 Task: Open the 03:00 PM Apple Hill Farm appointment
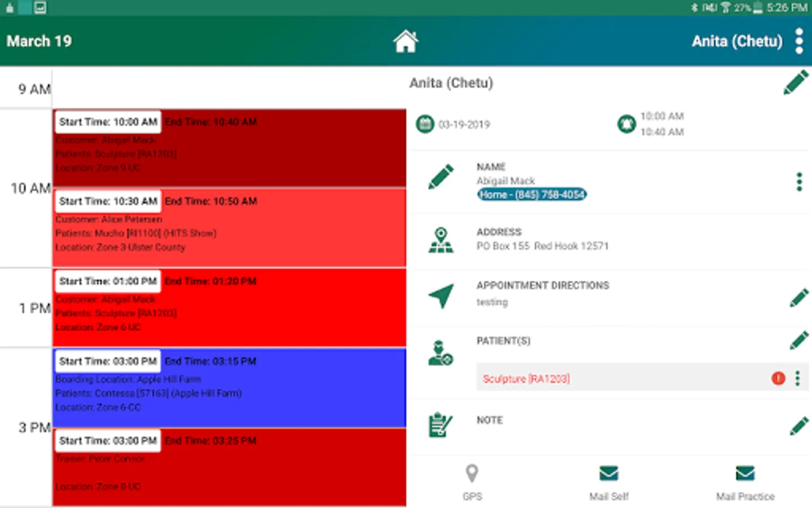[230, 388]
